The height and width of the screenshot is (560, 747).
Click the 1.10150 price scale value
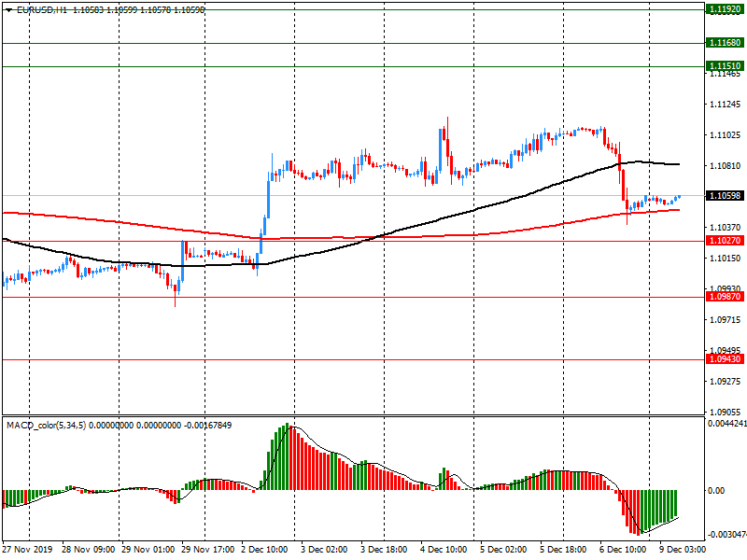point(726,259)
